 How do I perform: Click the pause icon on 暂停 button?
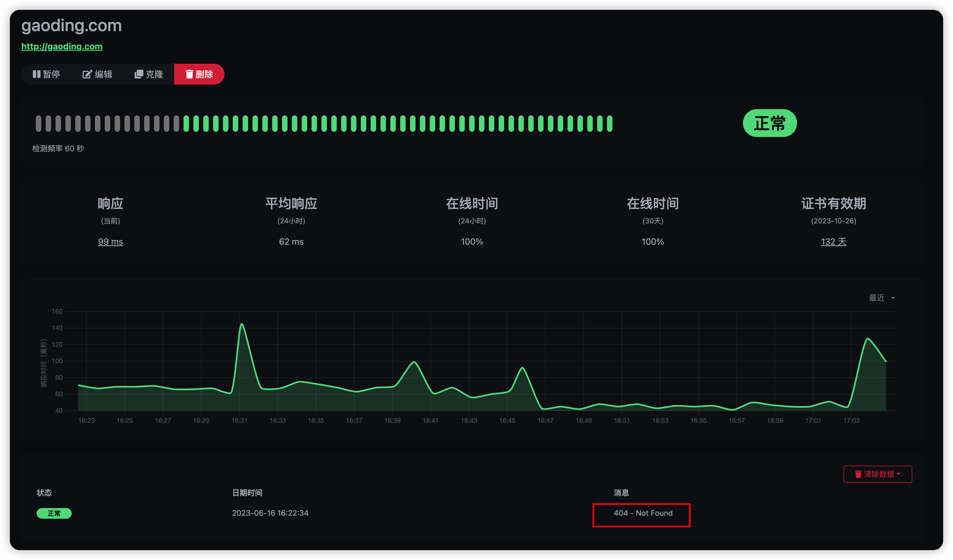37,74
